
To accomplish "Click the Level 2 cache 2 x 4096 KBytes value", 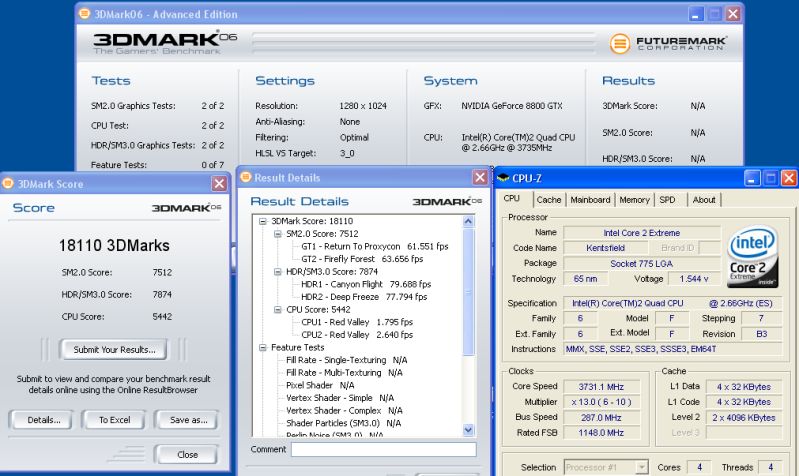I will coord(743,417).
